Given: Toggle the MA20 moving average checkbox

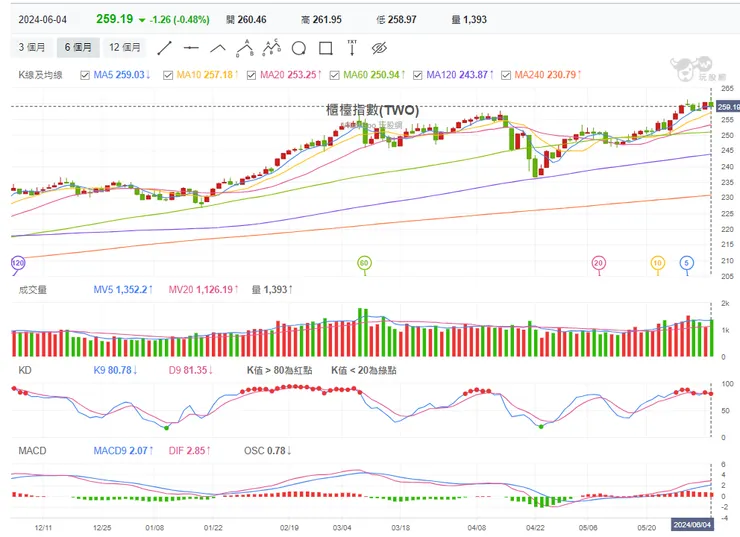Looking at the screenshot, I should point(252,75).
